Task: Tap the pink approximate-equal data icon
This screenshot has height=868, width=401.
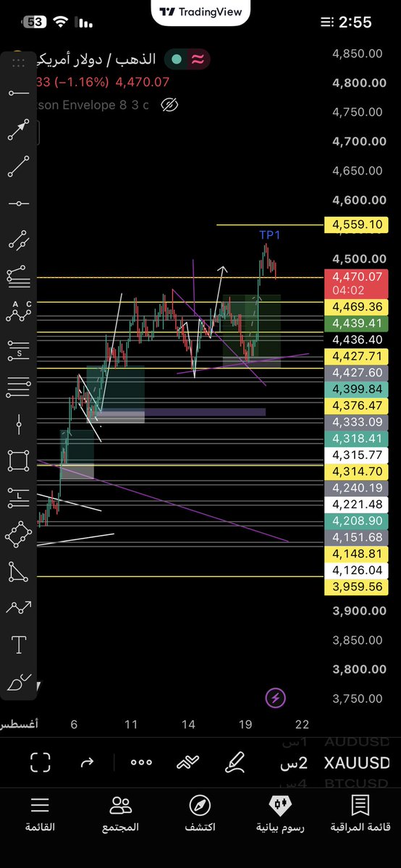Action: click(197, 59)
